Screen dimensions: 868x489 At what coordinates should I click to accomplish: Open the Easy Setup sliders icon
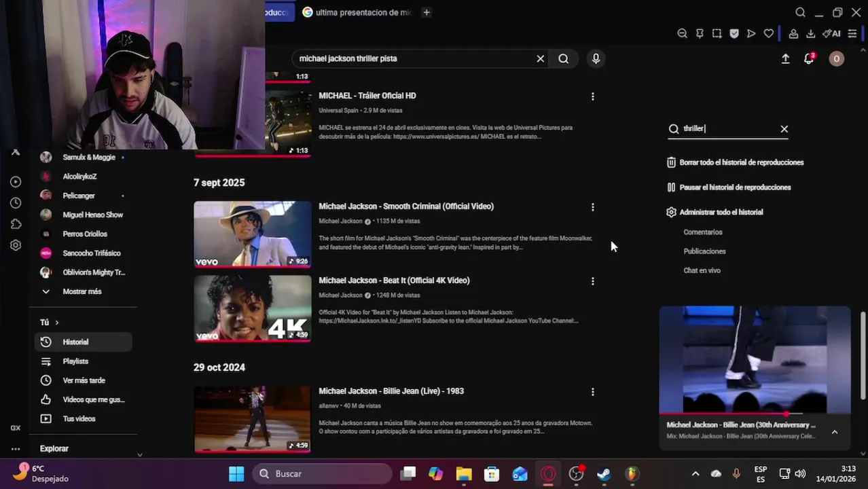point(852,33)
